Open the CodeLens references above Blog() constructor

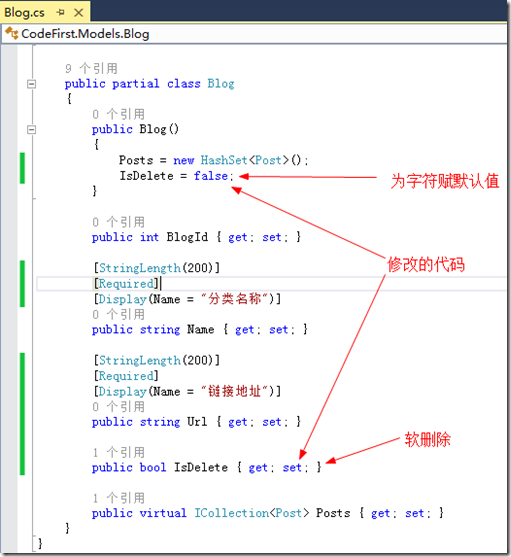pyautogui.click(x=119, y=114)
